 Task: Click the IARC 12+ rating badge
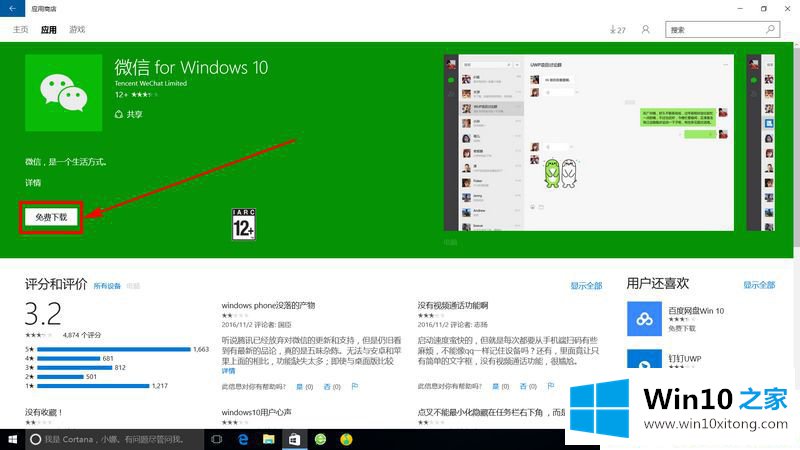(243, 224)
